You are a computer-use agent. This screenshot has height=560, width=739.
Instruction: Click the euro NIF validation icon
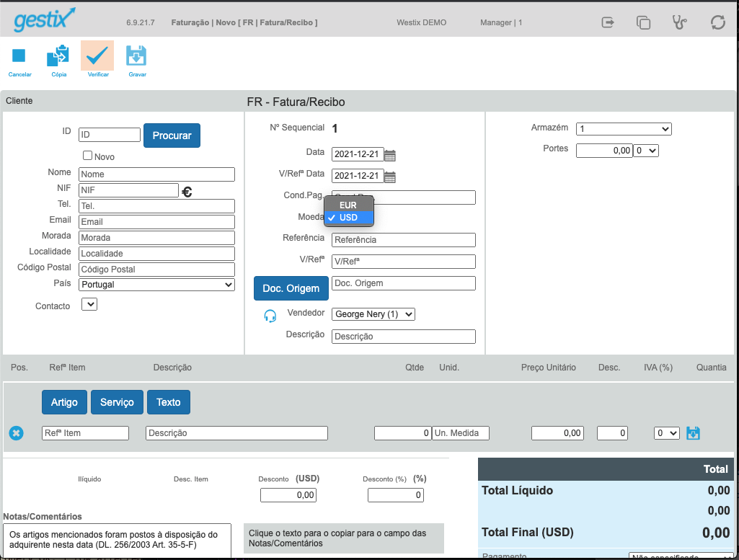(x=187, y=192)
